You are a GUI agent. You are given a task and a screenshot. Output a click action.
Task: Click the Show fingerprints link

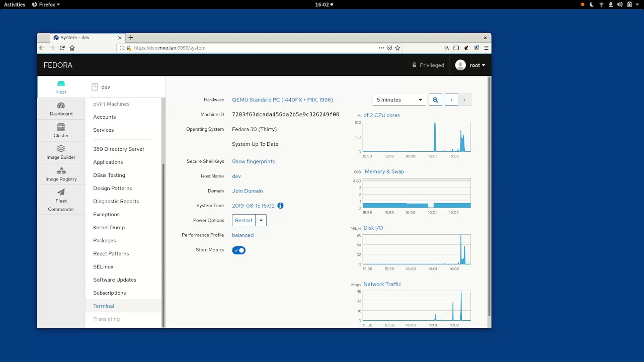click(x=253, y=161)
